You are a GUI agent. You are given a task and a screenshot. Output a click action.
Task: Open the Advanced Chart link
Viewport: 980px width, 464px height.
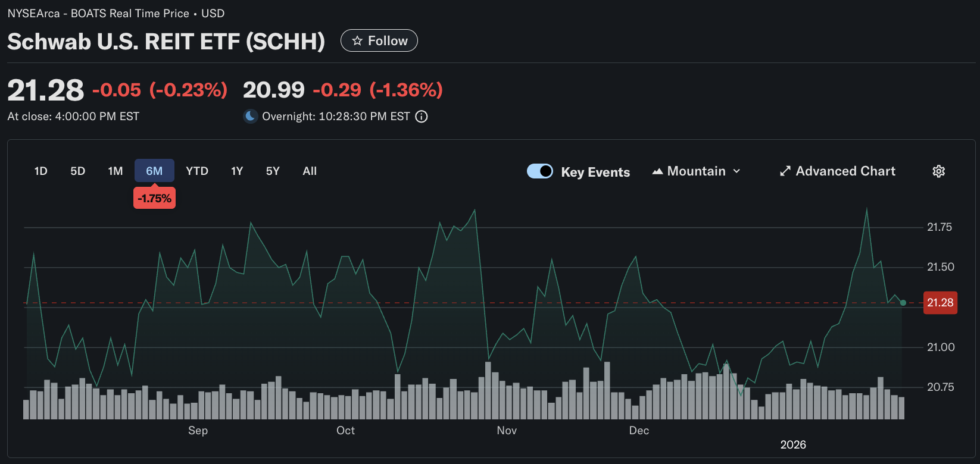tap(838, 171)
